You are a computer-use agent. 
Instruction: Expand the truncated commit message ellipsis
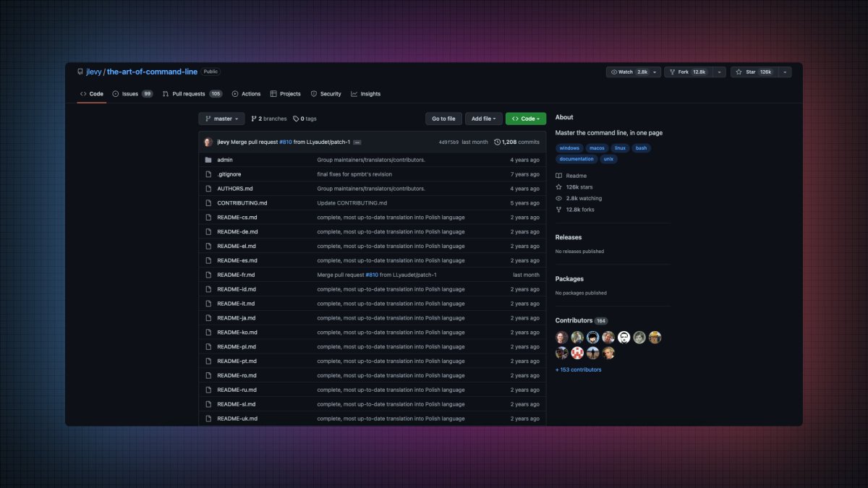pyautogui.click(x=356, y=142)
